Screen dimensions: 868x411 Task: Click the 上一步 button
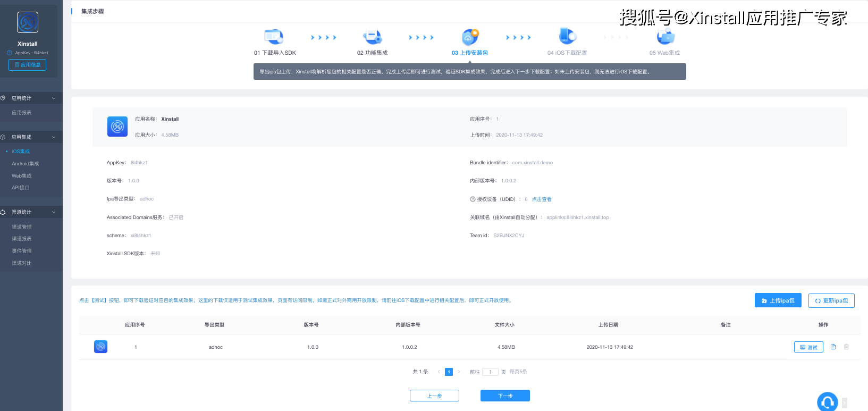coord(434,396)
